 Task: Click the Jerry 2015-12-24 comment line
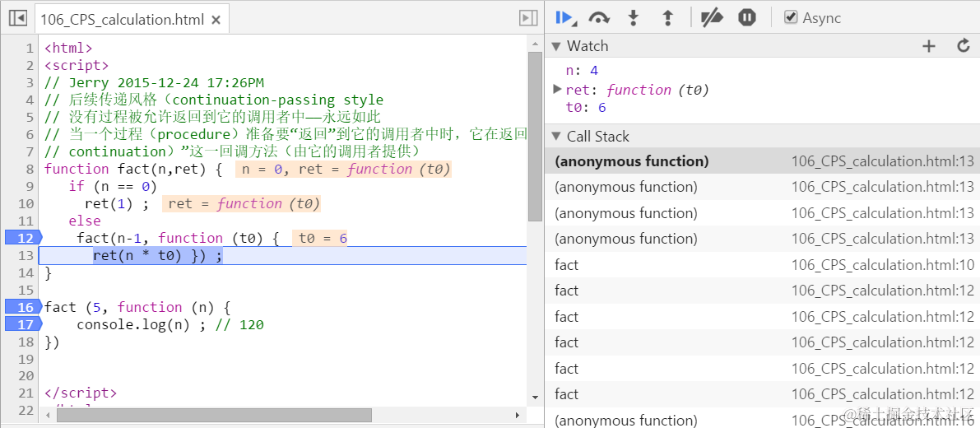pyautogui.click(x=155, y=82)
